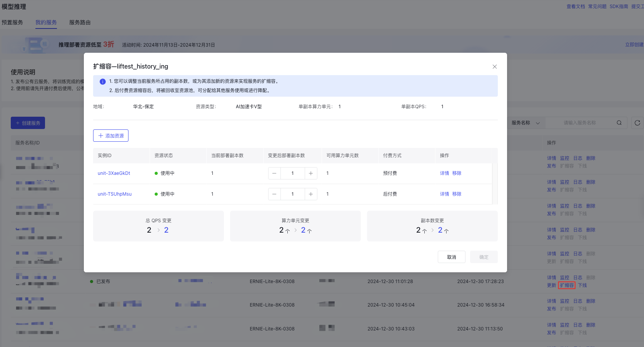Click the blue info icon in the dialog notice
The width and height of the screenshot is (644, 347).
103,82
